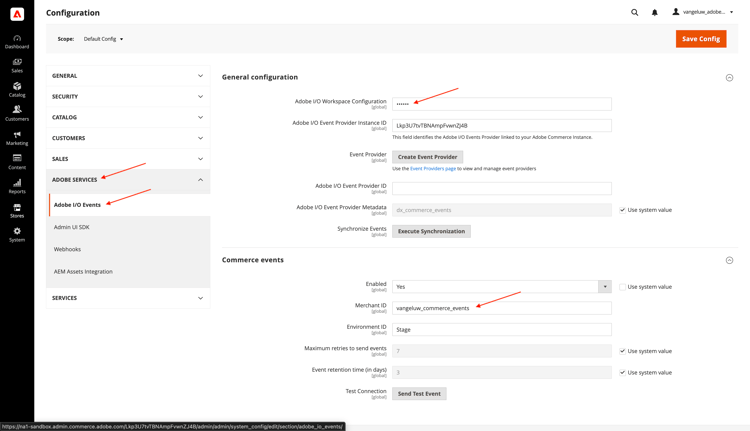Open the Stores sidebar icon
The image size is (750, 431).
(x=17, y=210)
